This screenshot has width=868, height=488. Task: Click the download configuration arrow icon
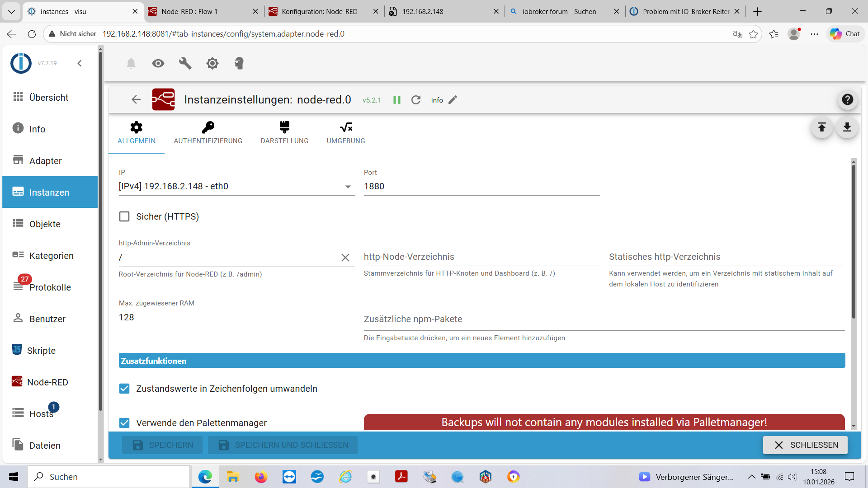[x=847, y=127]
